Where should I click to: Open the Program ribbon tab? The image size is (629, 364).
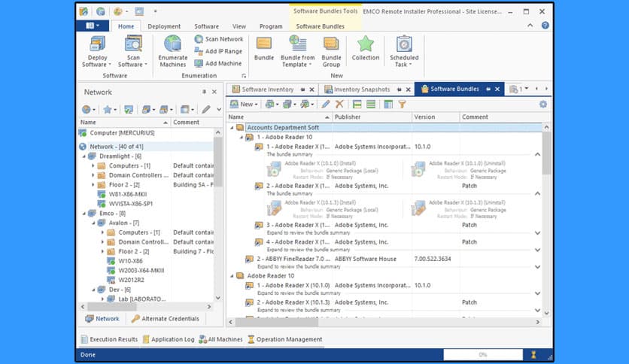(271, 26)
